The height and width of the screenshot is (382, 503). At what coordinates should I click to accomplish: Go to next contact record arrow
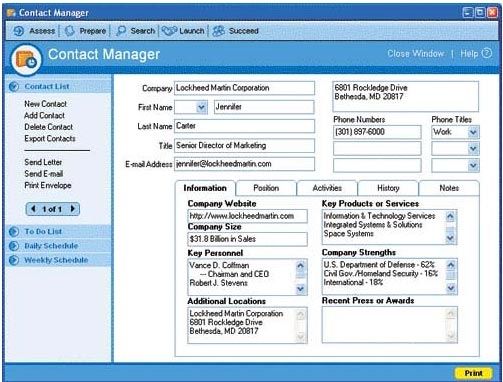click(x=73, y=209)
